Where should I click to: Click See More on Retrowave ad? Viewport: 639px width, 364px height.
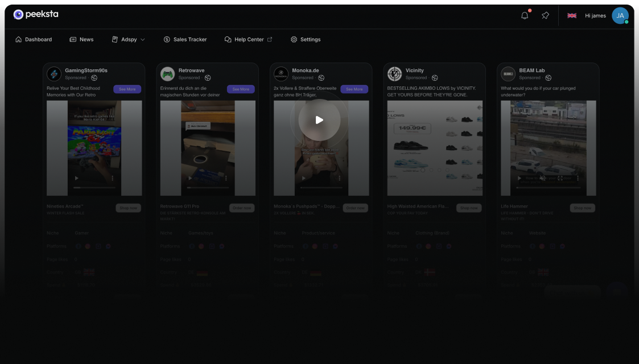pyautogui.click(x=241, y=89)
